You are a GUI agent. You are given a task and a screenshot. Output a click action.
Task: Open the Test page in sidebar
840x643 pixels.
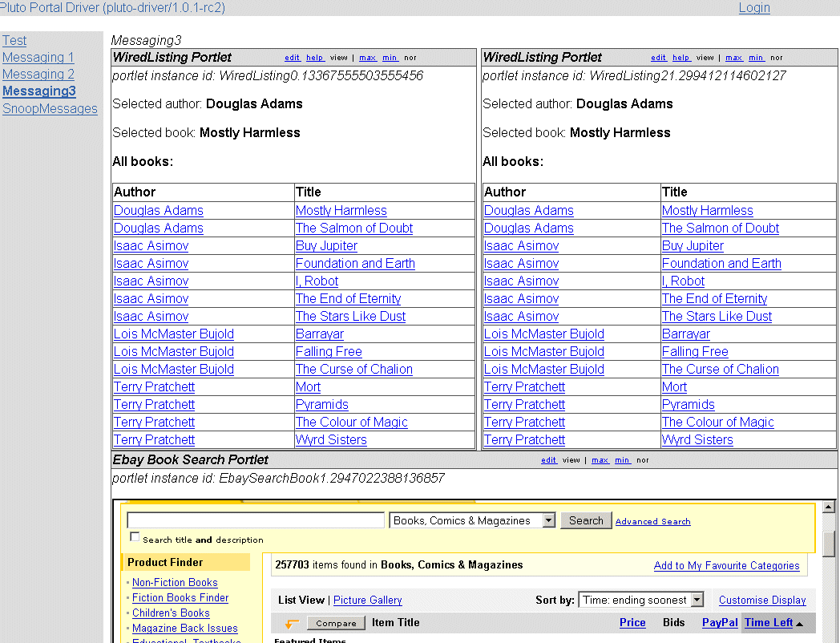point(14,40)
